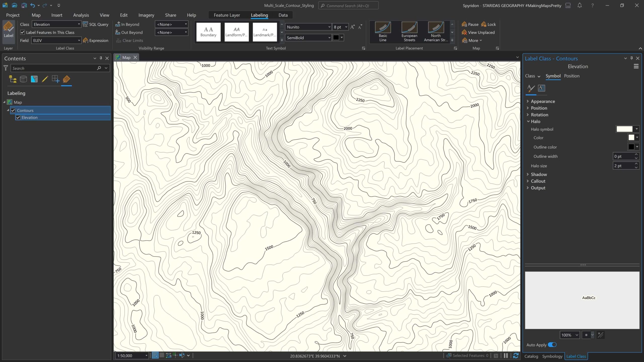Refresh the map view

[x=515, y=355]
